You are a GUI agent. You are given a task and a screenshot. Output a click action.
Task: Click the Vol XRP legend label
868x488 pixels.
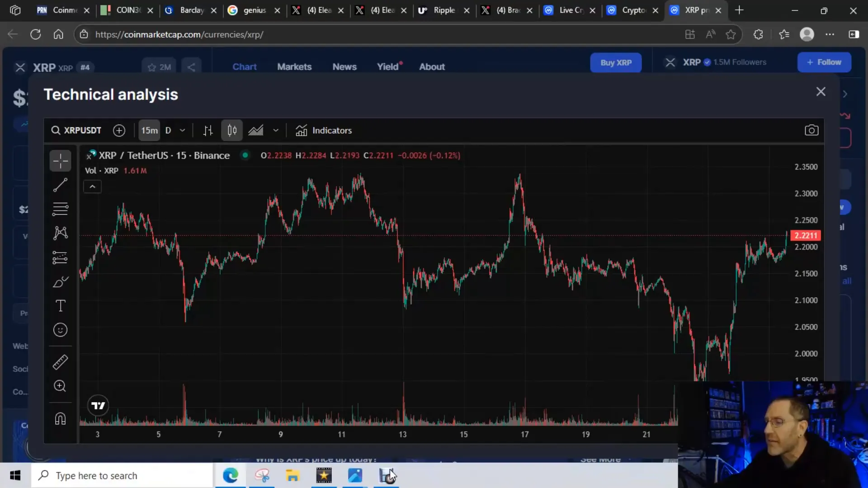(102, 171)
